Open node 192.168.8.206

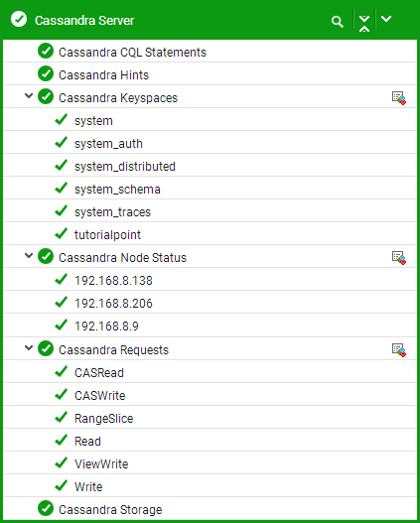pos(113,304)
